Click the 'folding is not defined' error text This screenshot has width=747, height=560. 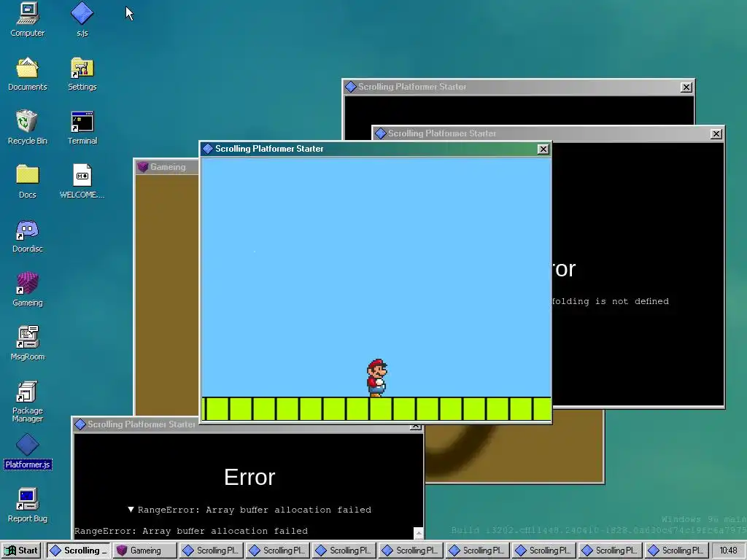click(611, 301)
